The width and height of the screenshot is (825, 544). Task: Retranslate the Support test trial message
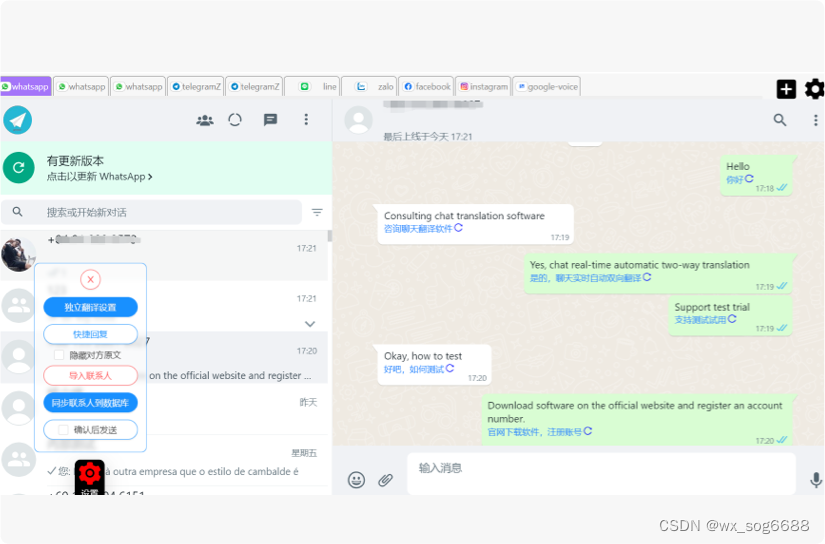tap(732, 319)
